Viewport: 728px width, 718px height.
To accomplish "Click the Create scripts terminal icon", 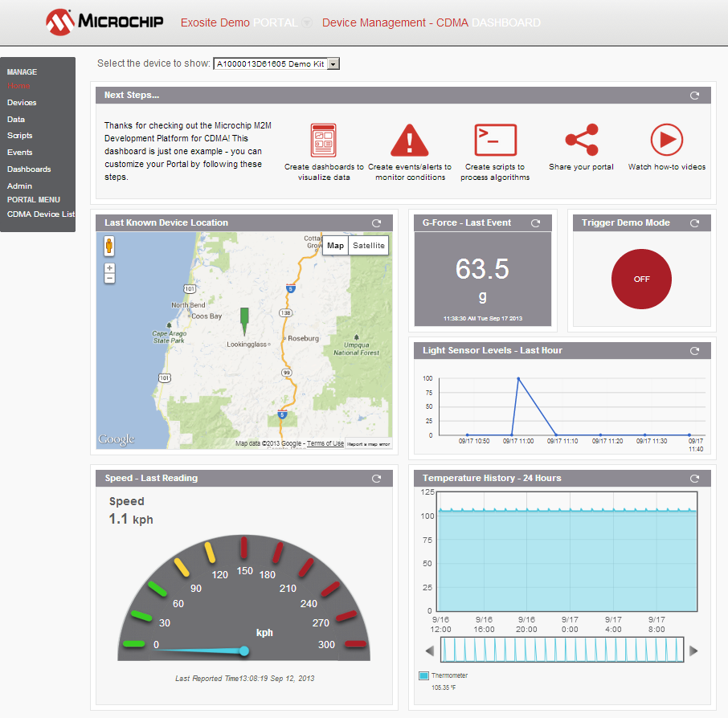I will coord(495,141).
